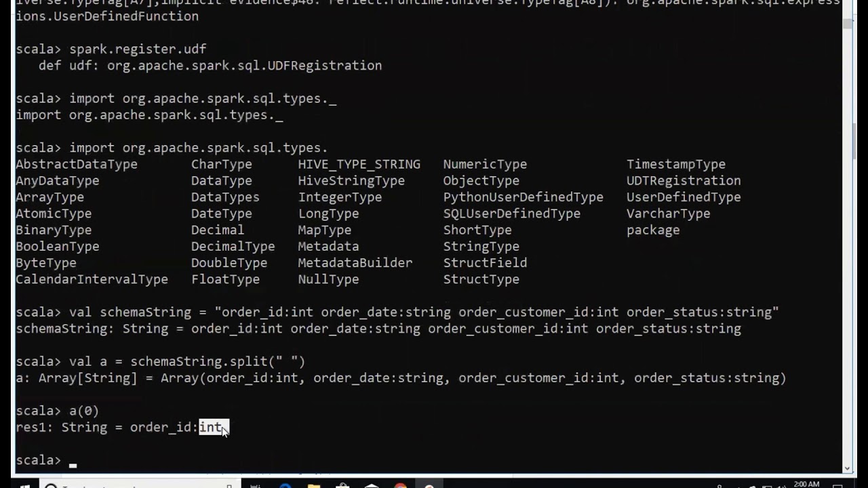Viewport: 868px width, 488px height.
Task: Click 'BooleanType' in completion list
Action: click(x=58, y=247)
